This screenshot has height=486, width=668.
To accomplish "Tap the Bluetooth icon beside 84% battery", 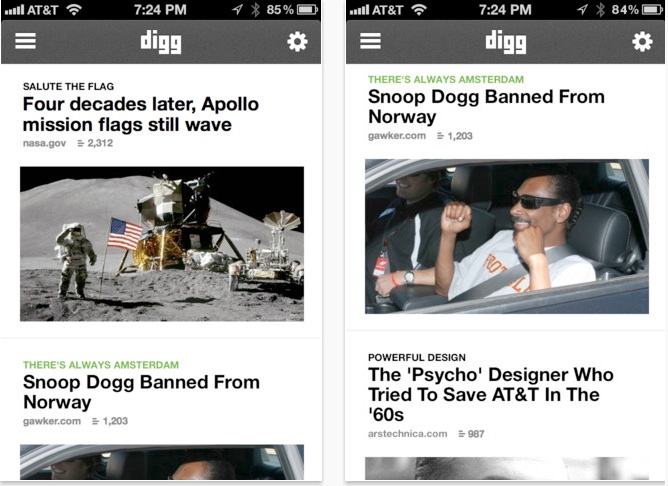I will (x=600, y=9).
